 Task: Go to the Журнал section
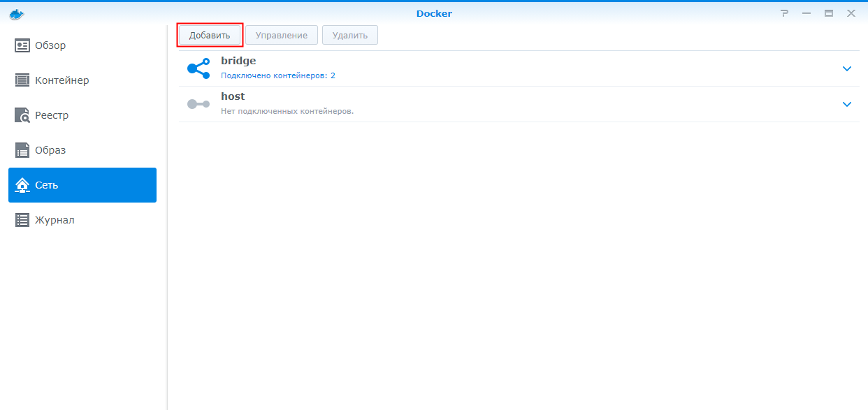(55, 220)
